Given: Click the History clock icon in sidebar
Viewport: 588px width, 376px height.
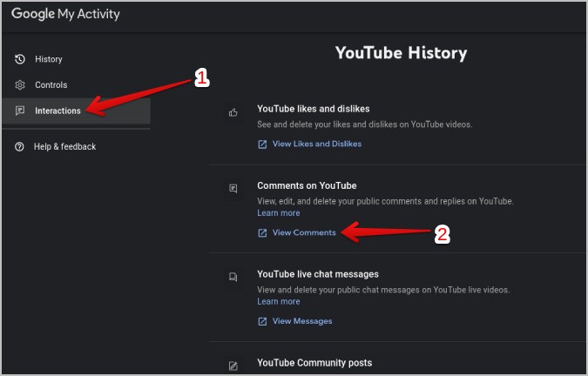Looking at the screenshot, I should pos(20,59).
